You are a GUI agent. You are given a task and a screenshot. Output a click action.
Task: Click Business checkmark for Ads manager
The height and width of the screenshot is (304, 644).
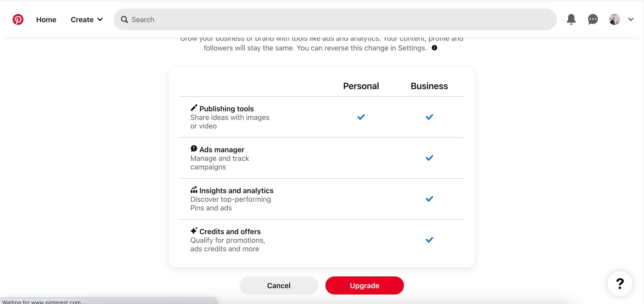(429, 158)
